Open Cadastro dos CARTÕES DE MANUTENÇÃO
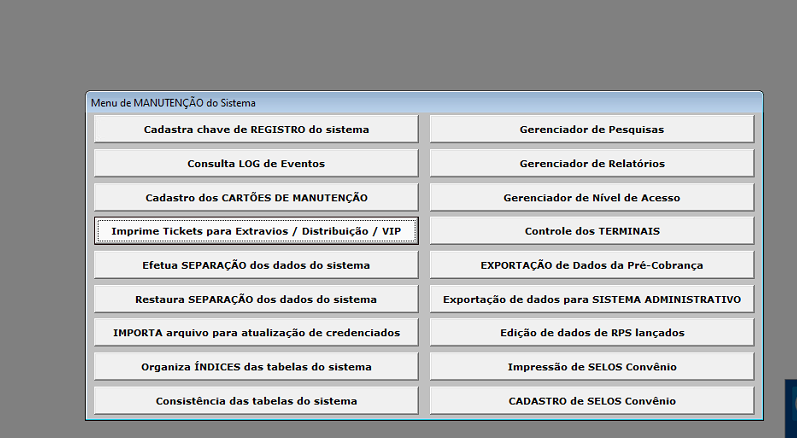This screenshot has height=438, width=797. (x=256, y=197)
